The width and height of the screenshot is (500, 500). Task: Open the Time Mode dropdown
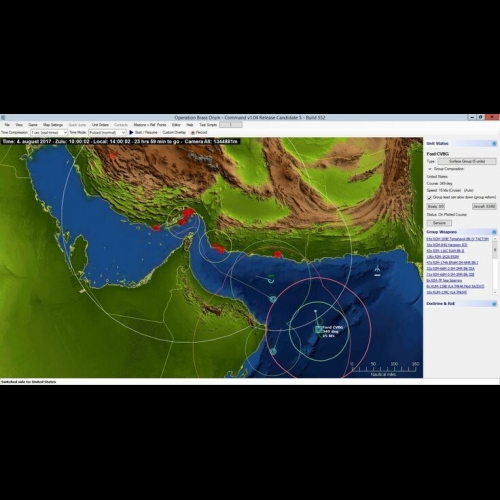tap(107, 133)
